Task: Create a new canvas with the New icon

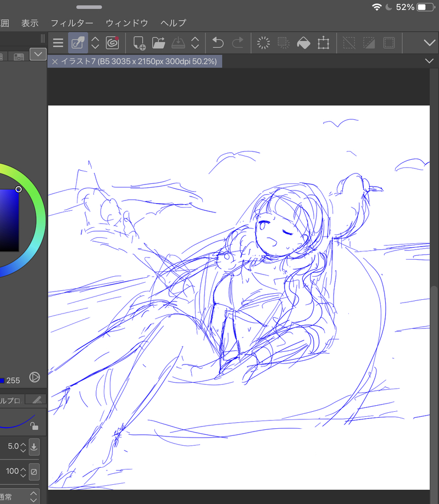Action: [x=139, y=43]
